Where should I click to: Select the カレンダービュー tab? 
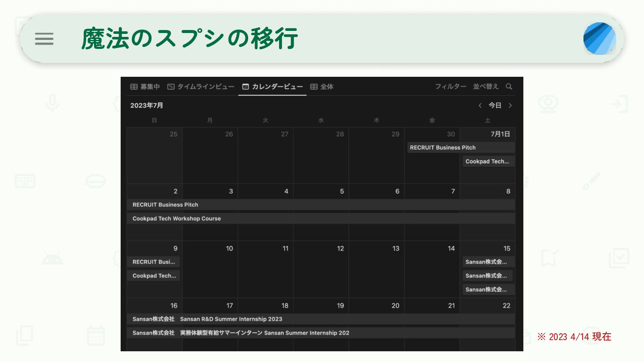coord(273,87)
